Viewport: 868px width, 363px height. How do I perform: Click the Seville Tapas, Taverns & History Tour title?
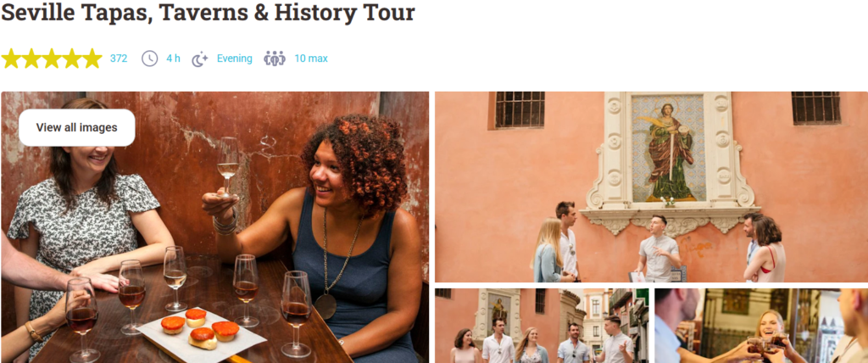coord(208,13)
